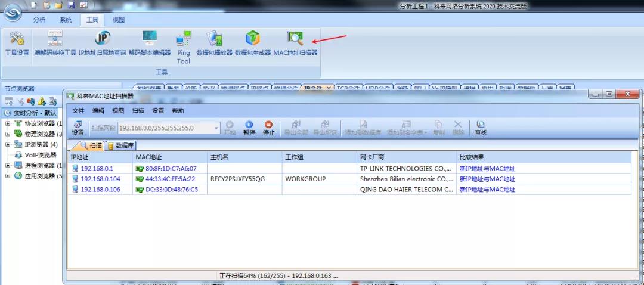Click the computer icon beside 192.168.0.1
Screen dimensions: 644x285
tap(75, 168)
